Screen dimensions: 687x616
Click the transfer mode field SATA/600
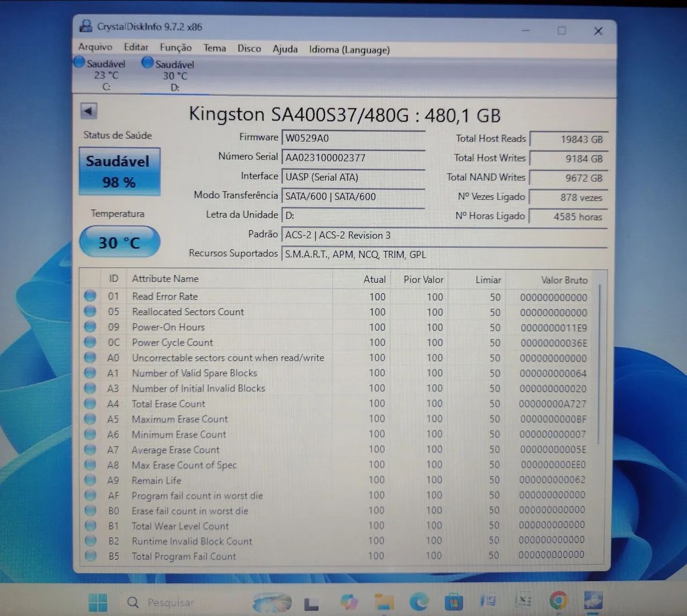click(x=353, y=197)
